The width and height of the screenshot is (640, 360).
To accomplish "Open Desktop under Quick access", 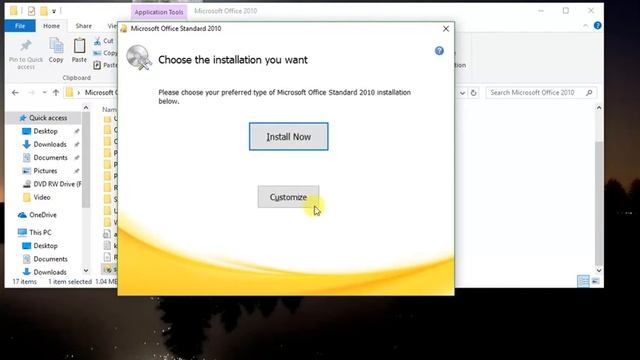I will [x=45, y=131].
